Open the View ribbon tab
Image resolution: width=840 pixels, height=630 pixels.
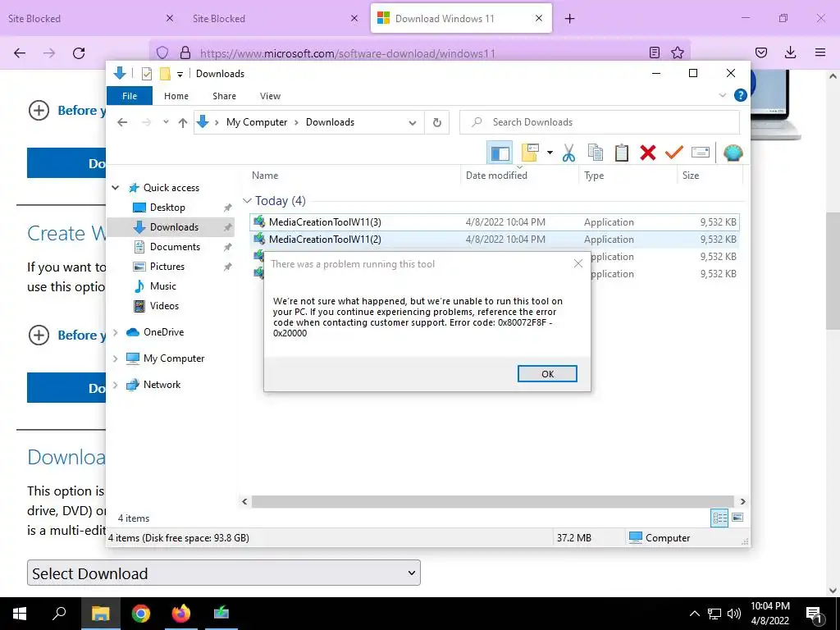[x=270, y=96]
